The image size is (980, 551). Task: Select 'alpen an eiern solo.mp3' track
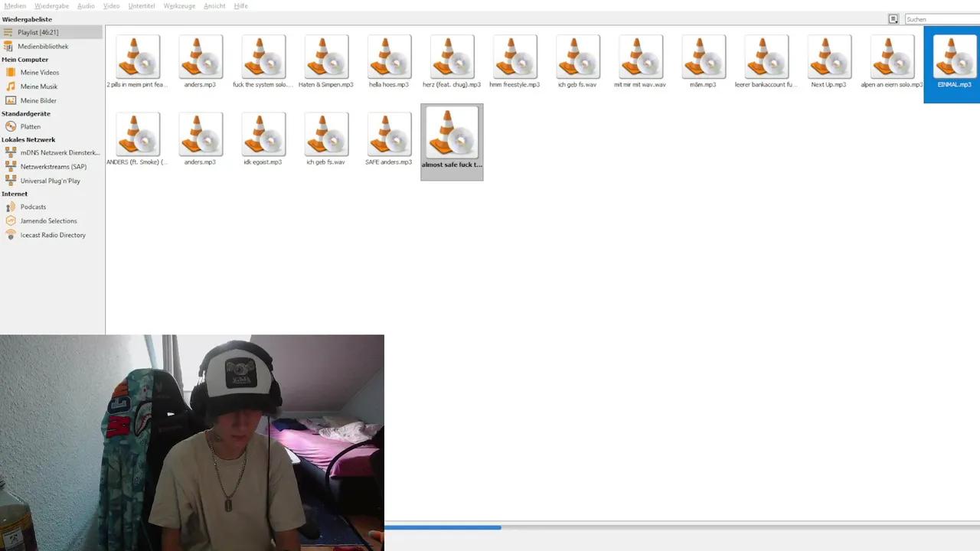(891, 61)
